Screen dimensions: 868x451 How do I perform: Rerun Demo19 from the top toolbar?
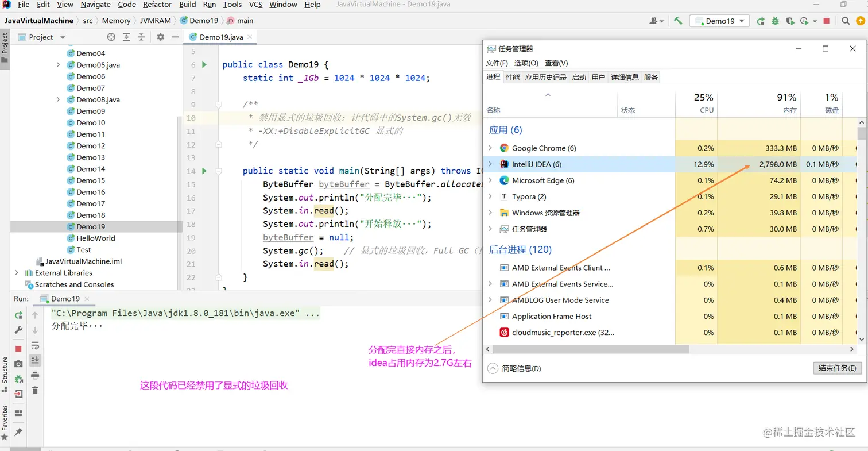pyautogui.click(x=761, y=21)
